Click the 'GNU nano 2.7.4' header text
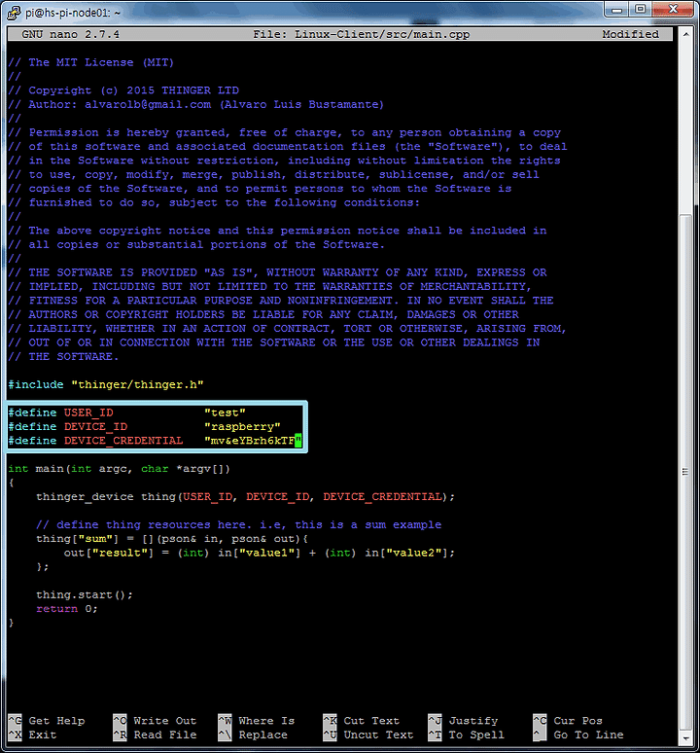Viewport: 700px width, 753px height. coord(71,35)
